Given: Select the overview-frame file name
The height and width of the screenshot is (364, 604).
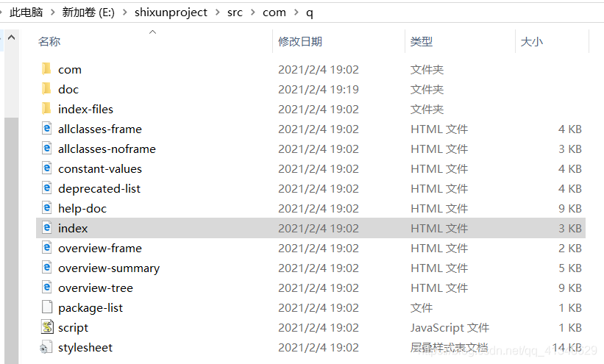Looking at the screenshot, I should (x=100, y=248).
